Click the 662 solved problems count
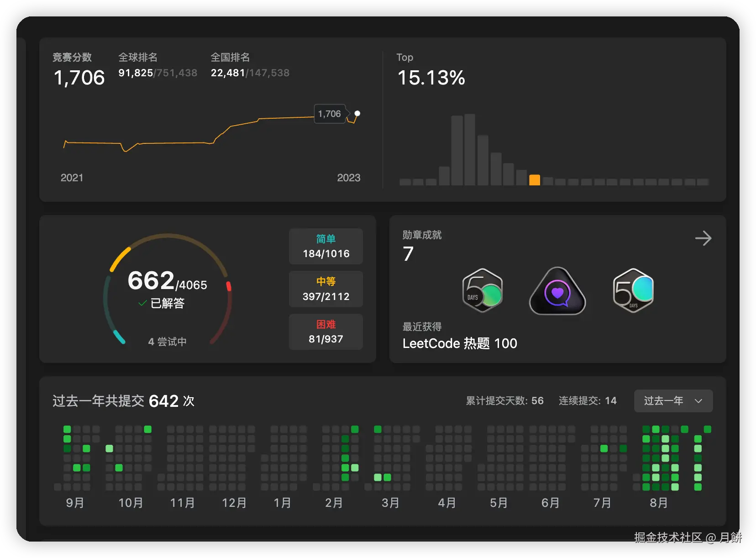 (x=151, y=280)
